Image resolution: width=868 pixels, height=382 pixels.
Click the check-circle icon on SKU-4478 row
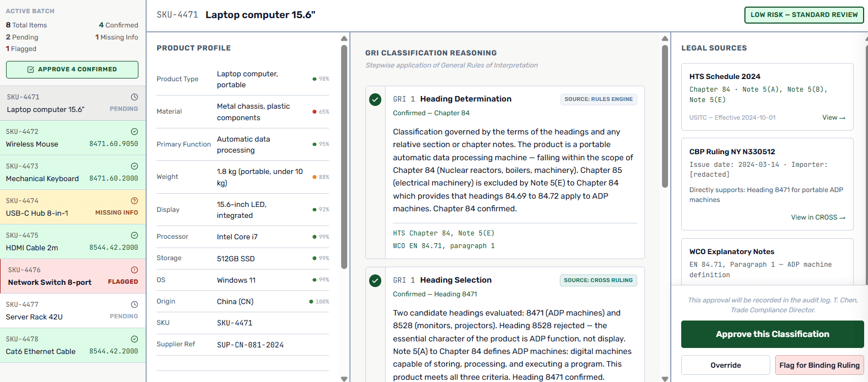click(135, 339)
